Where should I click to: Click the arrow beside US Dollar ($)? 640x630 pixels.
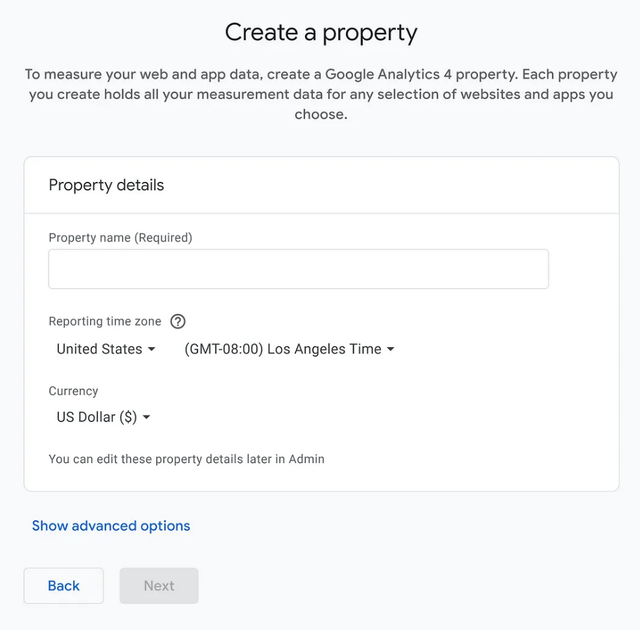point(147,418)
